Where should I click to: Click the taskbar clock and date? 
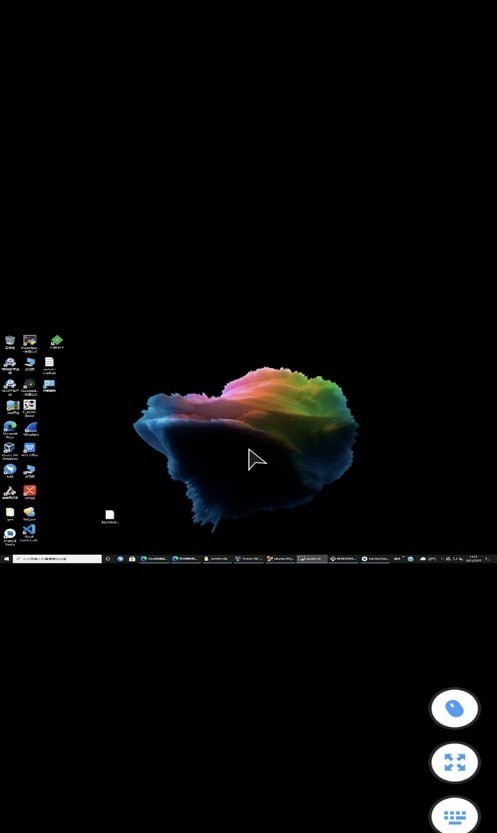(x=473, y=559)
